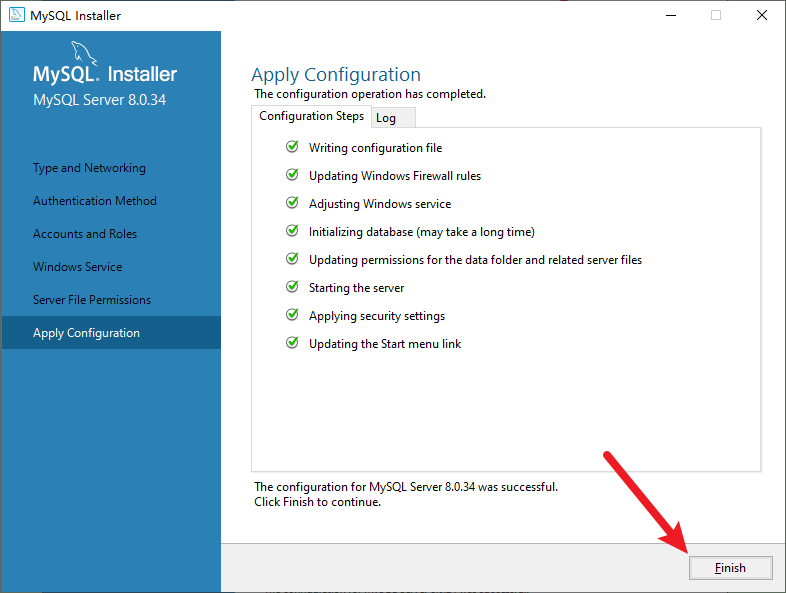Image resolution: width=786 pixels, height=593 pixels.
Task: Click 'MySQL Server 8.0.34' sidebar subtitle
Action: (x=99, y=100)
